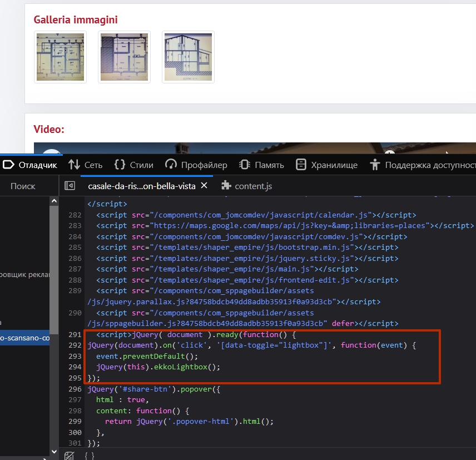Screen dimensions: 476x460
Task: Select highlighted o-scansano-co file in source tree
Action: point(24,338)
